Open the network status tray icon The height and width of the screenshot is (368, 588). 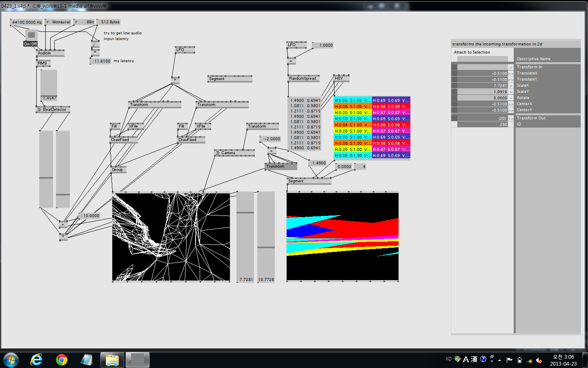point(530,361)
